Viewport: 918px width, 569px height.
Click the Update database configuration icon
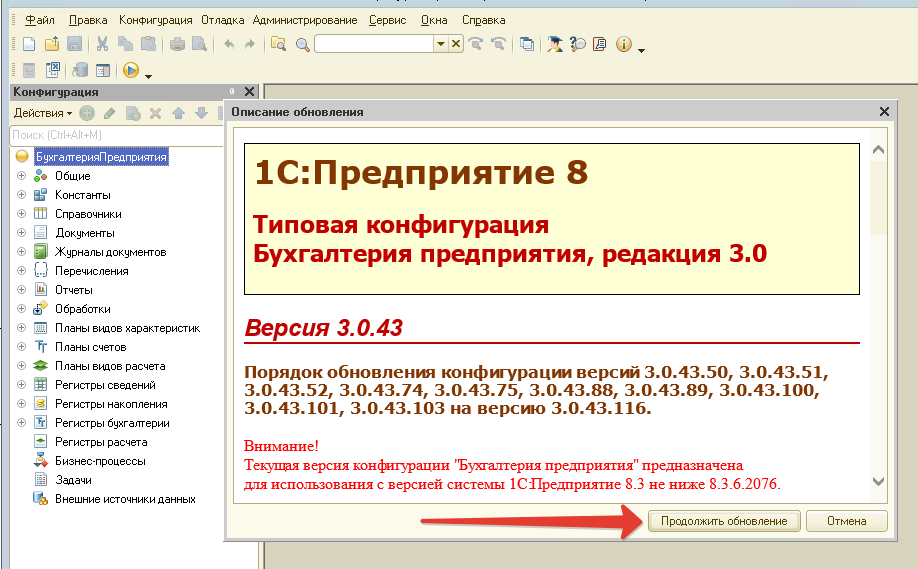pyautogui.click(x=80, y=70)
